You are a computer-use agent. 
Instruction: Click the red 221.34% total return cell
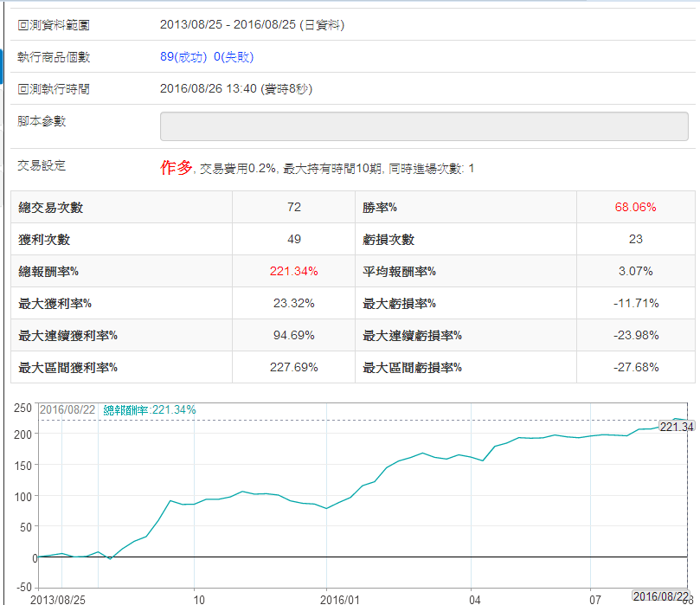point(293,272)
